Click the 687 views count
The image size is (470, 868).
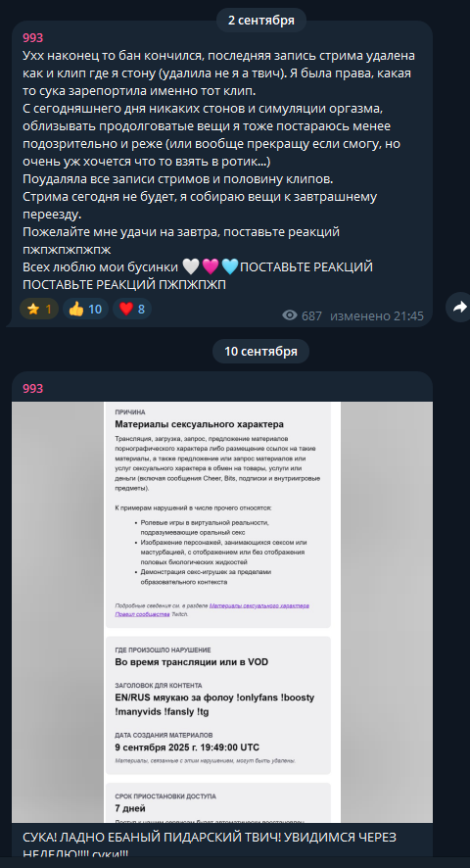pyautogui.click(x=311, y=315)
